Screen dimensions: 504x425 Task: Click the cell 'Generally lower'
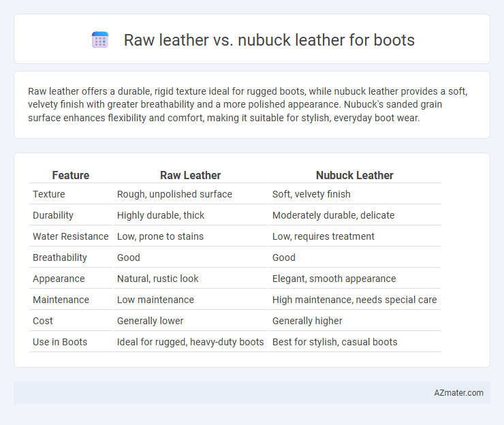[x=150, y=321]
